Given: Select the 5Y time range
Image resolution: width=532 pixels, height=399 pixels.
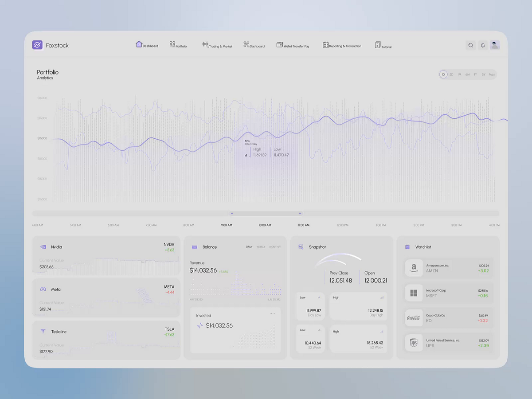Looking at the screenshot, I should (484, 74).
